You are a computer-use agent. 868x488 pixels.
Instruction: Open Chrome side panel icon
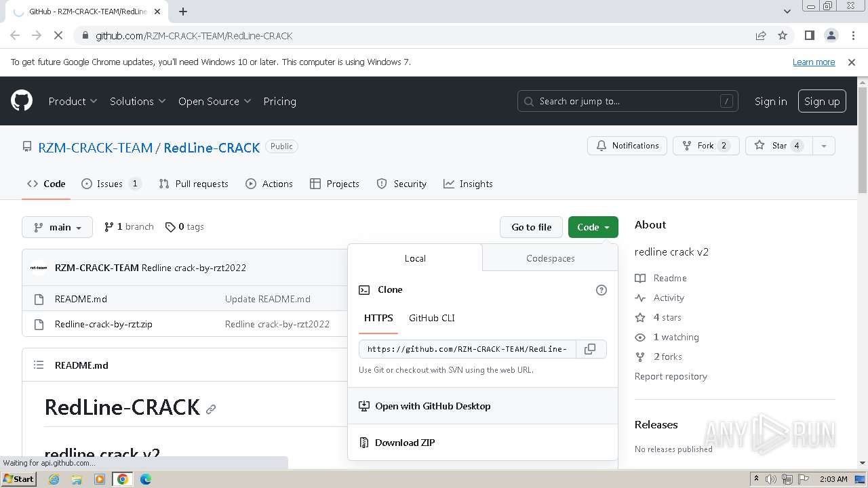[809, 35]
